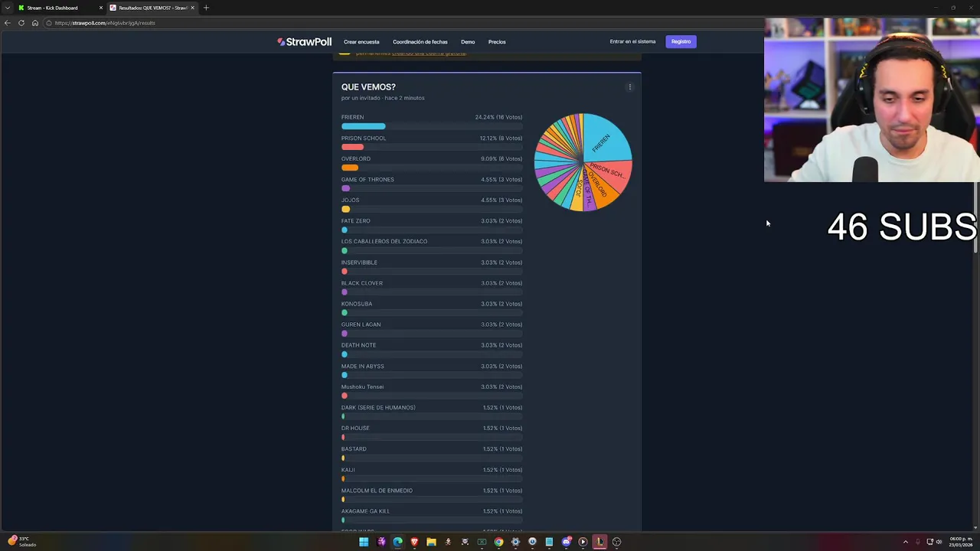Image resolution: width=980 pixels, height=551 pixels.
Task: Click the OVERLORD orange result bar
Action: [350, 168]
